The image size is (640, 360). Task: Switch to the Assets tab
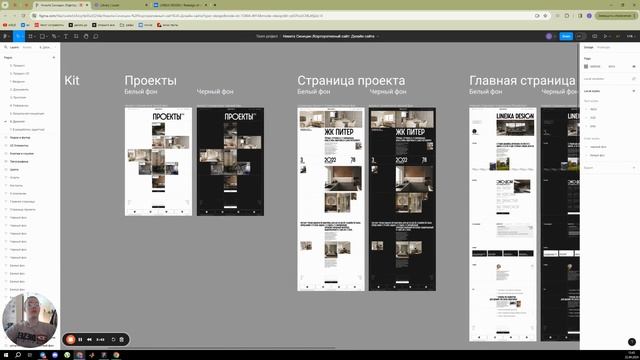click(x=27, y=47)
